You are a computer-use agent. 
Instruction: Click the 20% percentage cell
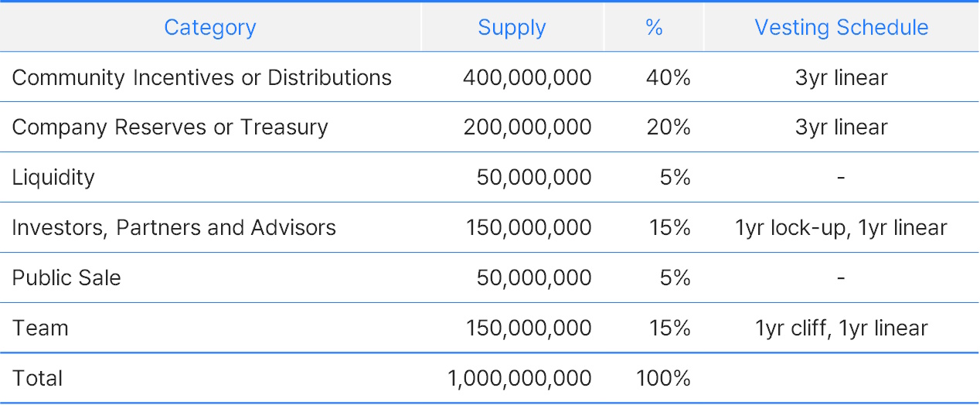668,128
